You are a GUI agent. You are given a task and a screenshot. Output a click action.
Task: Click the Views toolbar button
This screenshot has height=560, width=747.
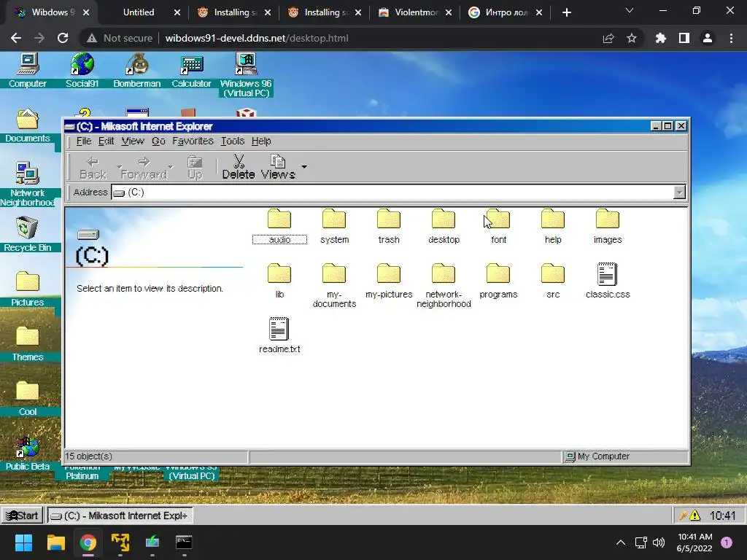pyautogui.click(x=278, y=167)
